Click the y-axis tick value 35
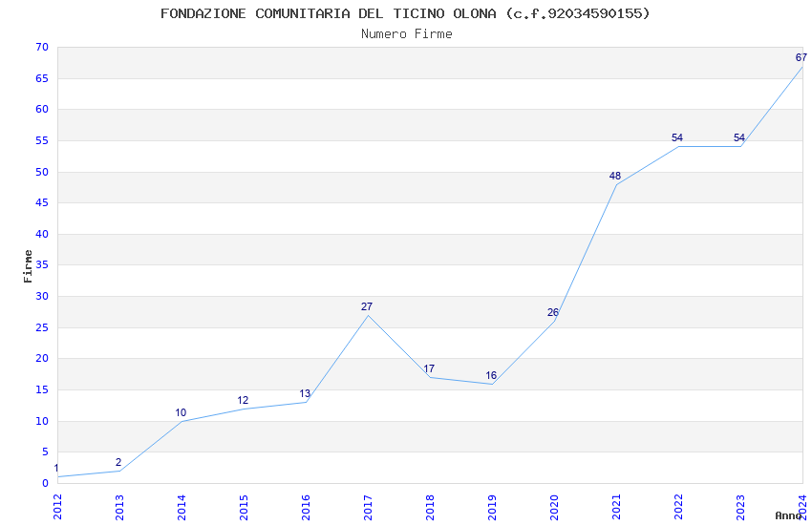Image resolution: width=812 pixels, height=525 pixels. 42,264
